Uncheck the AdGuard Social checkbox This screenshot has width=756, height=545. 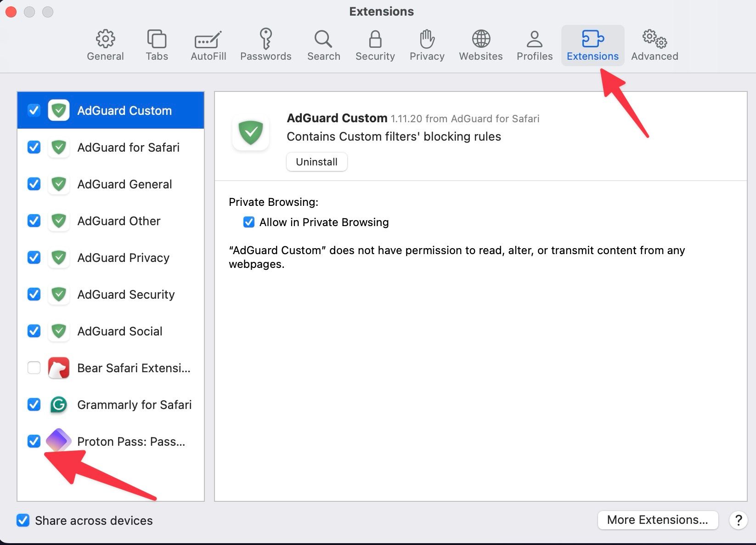[x=34, y=331]
